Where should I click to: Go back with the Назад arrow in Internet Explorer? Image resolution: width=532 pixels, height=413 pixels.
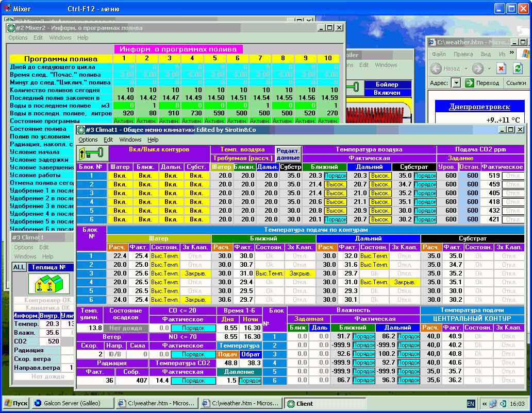point(436,68)
